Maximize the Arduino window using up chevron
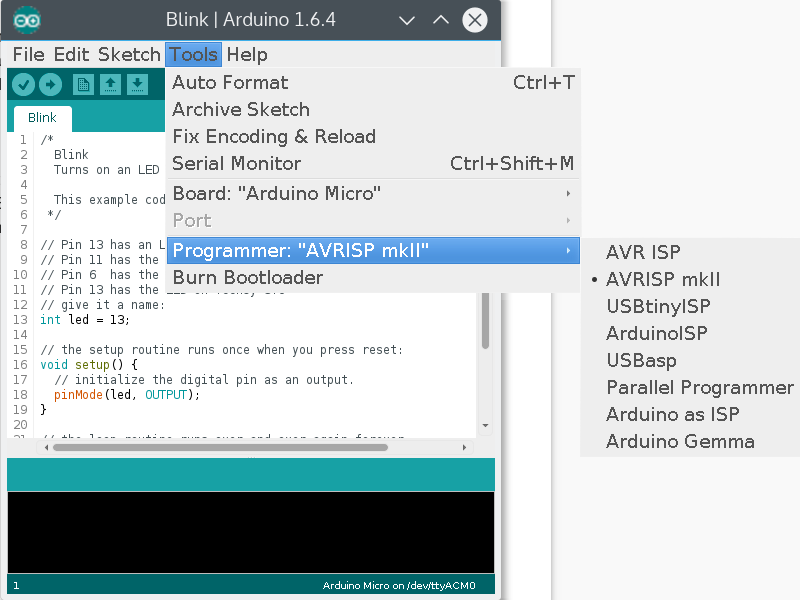800x600 pixels. (x=441, y=20)
